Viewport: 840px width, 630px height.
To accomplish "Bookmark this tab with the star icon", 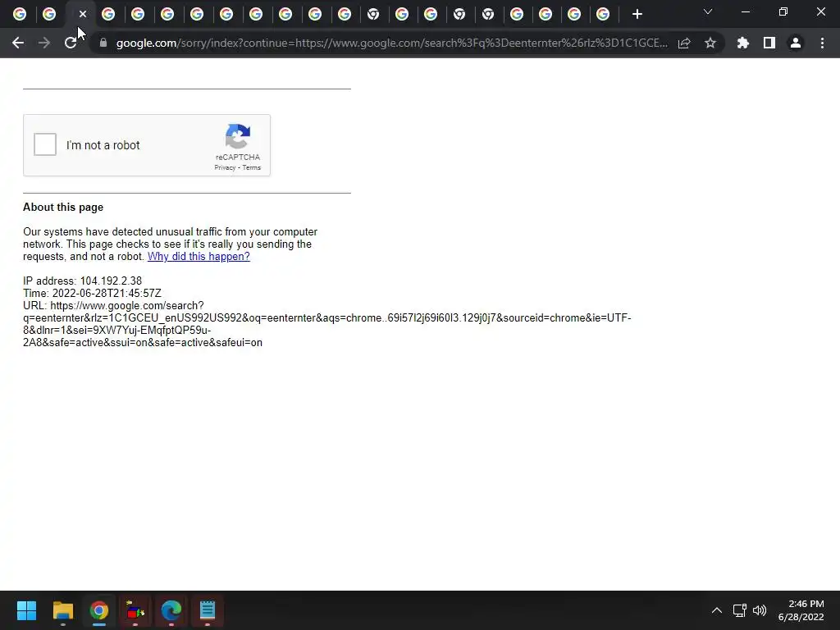I will coord(710,43).
